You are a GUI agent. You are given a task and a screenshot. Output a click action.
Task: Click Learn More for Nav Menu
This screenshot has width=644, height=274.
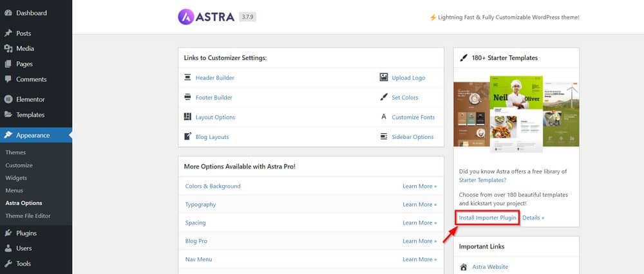tap(419, 259)
